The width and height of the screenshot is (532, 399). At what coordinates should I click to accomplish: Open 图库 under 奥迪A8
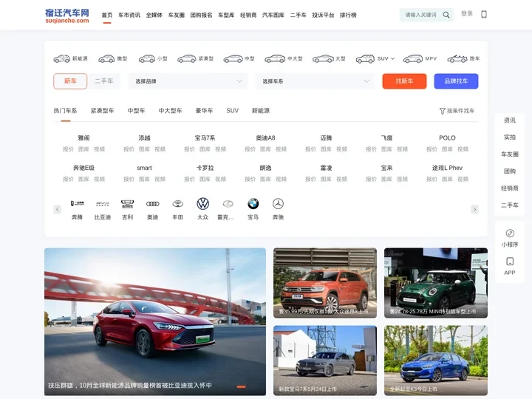tap(265, 149)
